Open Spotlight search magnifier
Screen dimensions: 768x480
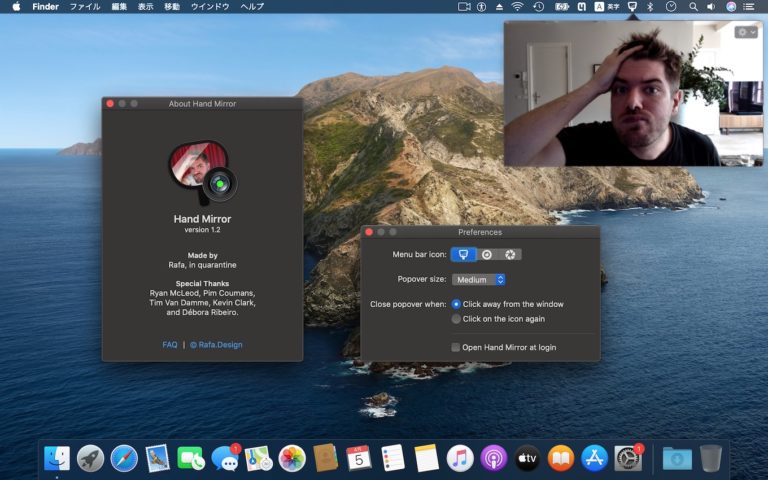(x=693, y=6)
